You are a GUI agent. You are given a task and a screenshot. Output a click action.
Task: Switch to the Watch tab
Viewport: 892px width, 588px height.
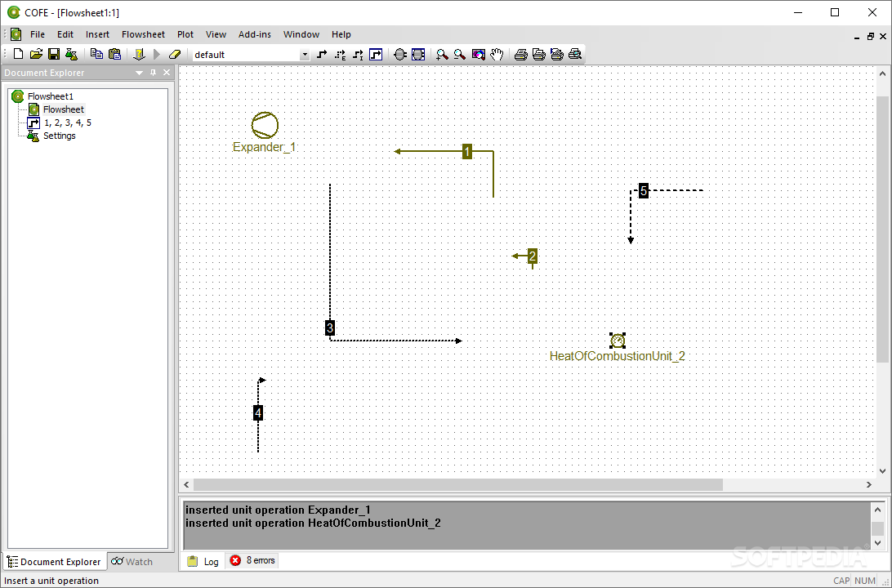[132, 561]
